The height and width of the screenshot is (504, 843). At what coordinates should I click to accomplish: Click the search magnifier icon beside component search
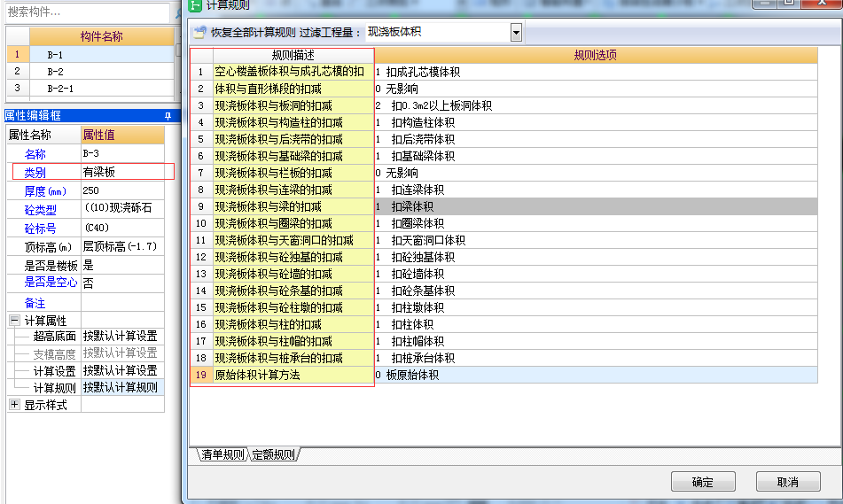tap(178, 13)
